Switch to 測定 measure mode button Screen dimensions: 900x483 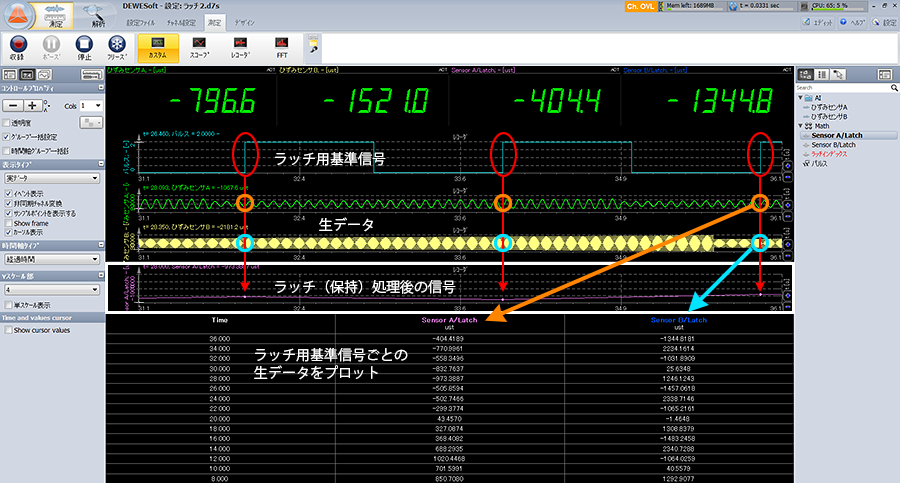click(x=55, y=16)
